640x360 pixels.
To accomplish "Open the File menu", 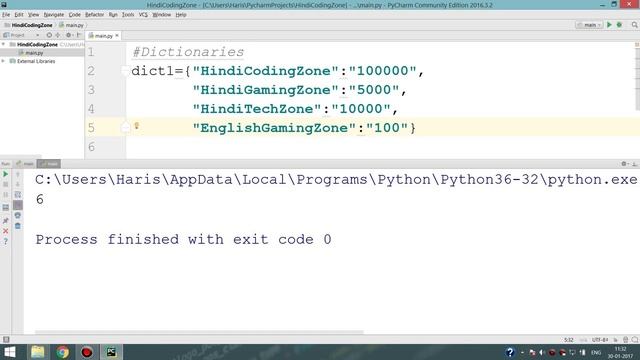I will (6, 15).
